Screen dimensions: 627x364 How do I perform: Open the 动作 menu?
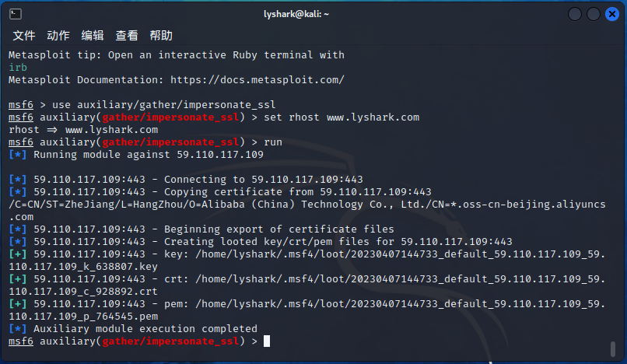click(58, 36)
